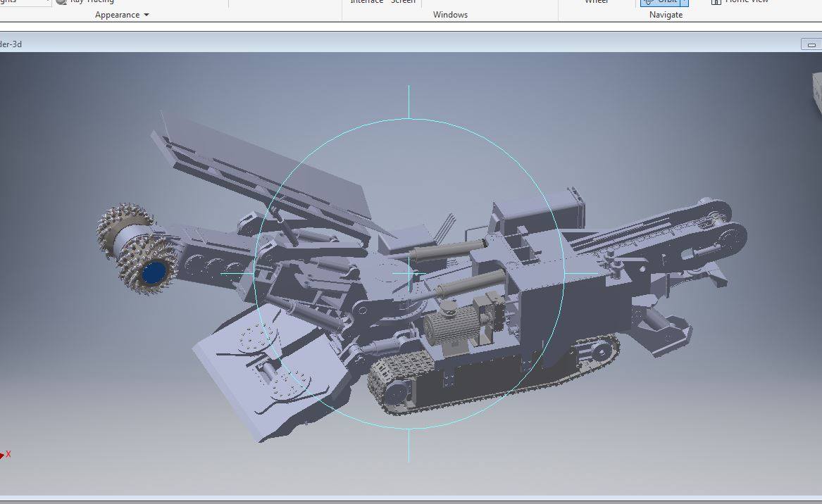Click the top vertical orbit handle
This screenshot has height=504, width=822.
click(x=409, y=102)
